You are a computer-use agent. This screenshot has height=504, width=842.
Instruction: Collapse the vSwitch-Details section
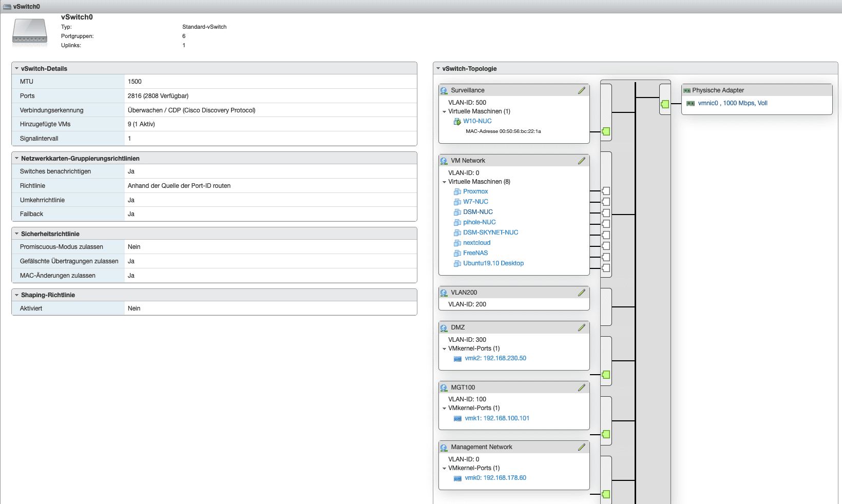point(17,69)
